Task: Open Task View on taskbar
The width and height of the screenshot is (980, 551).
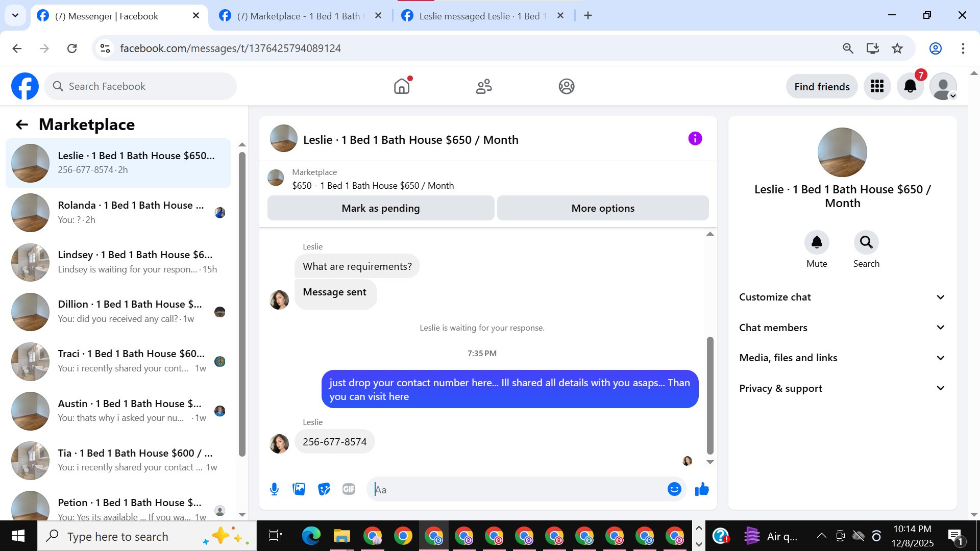Action: click(276, 536)
